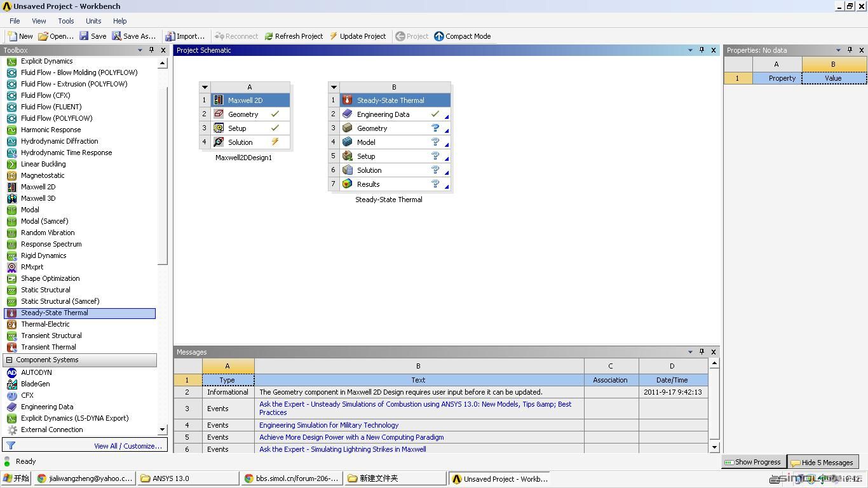Select External Connection gear icon
This screenshot has width=868, height=488.
(11, 430)
